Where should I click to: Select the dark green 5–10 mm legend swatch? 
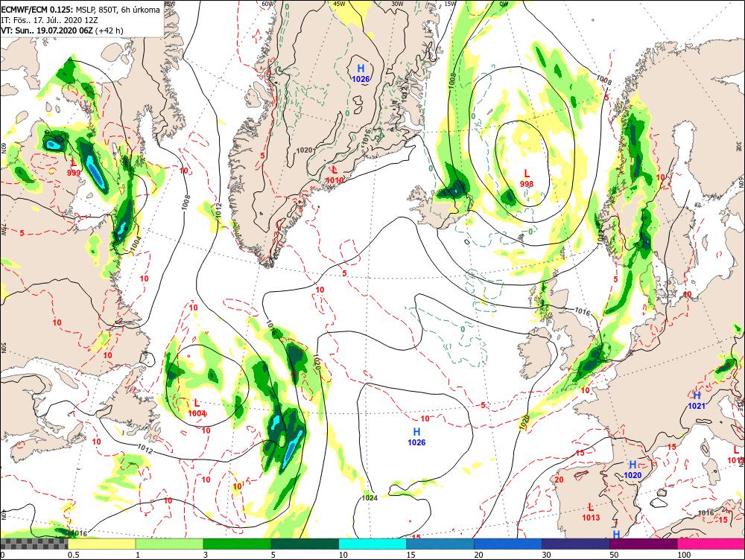(305, 544)
